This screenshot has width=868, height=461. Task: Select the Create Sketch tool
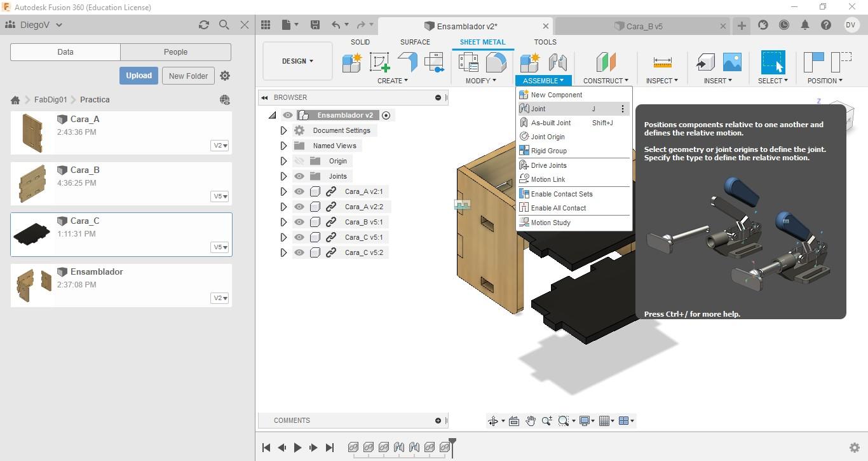379,62
